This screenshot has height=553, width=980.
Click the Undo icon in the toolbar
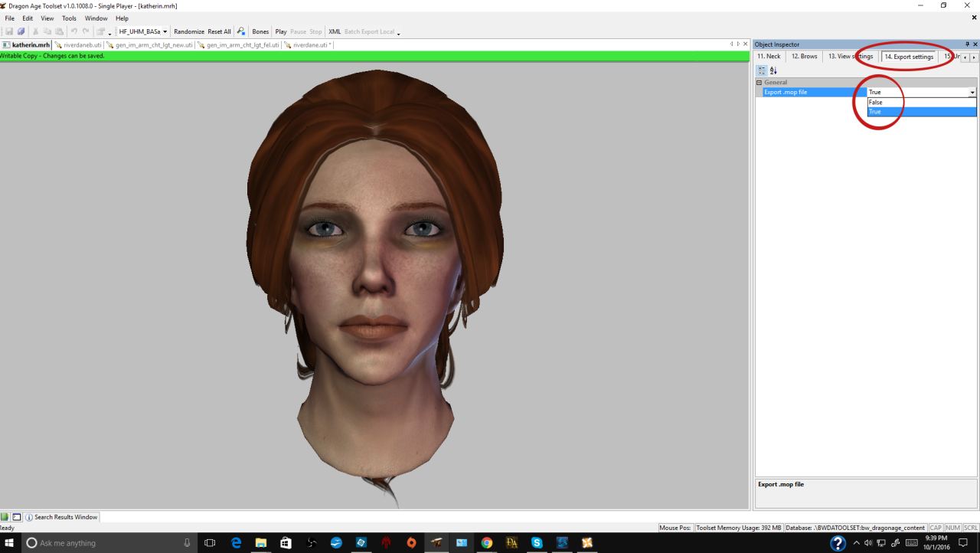[x=73, y=31]
